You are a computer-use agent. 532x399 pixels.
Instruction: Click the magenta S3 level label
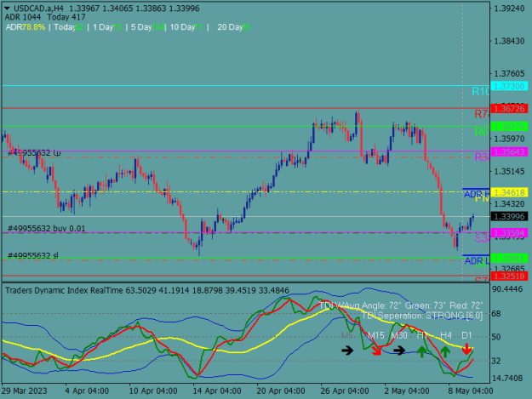(482, 238)
